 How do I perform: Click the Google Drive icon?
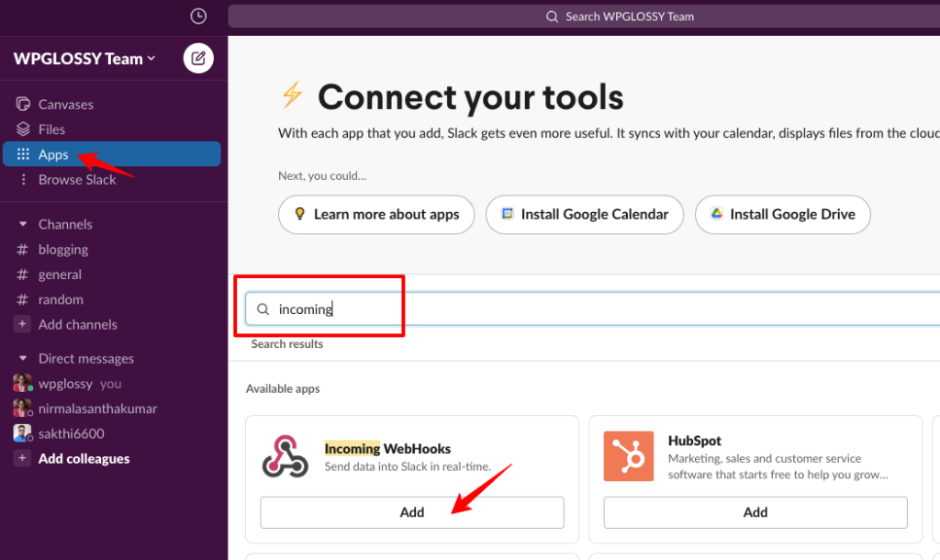[716, 214]
